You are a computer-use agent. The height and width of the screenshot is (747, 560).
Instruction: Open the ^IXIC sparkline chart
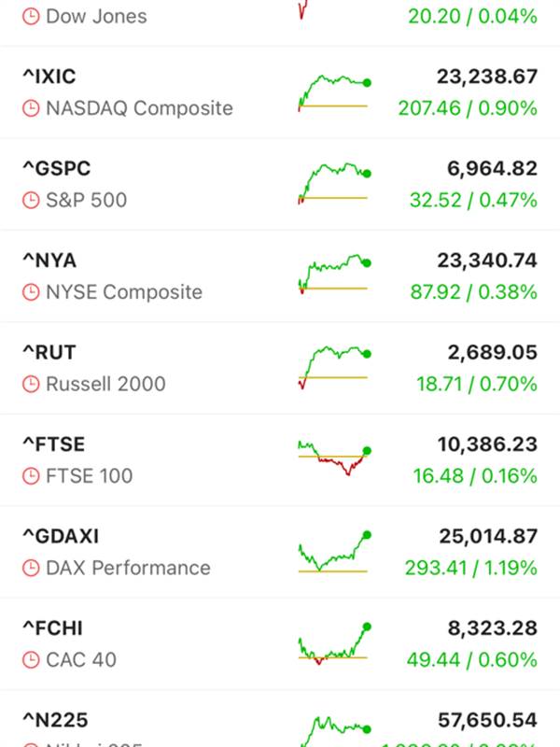pyautogui.click(x=333, y=92)
